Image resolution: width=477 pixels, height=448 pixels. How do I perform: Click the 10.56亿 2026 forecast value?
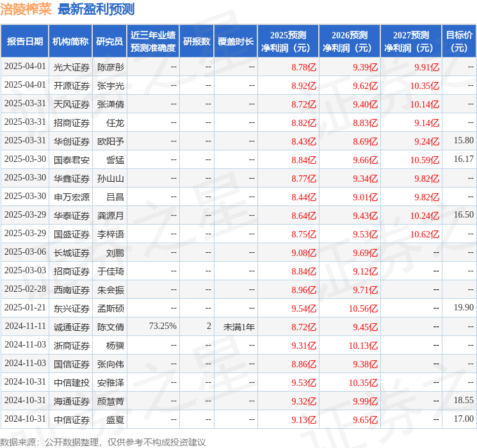363,308
